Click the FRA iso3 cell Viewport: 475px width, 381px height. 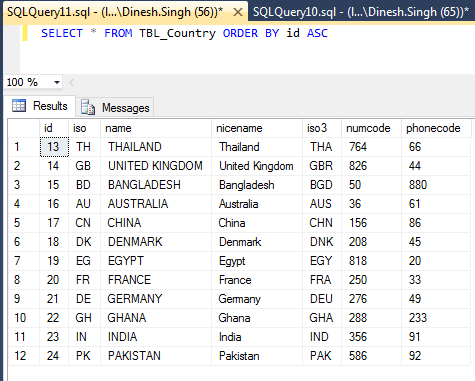[x=322, y=280]
